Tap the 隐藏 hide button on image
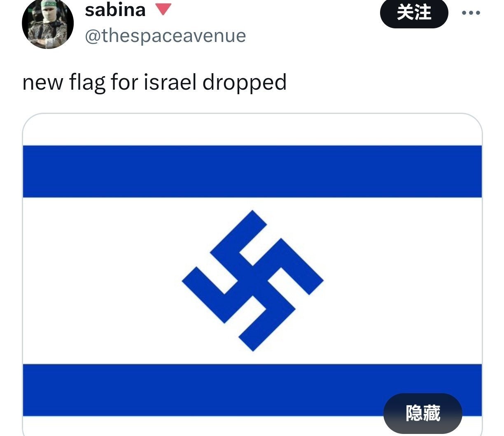The width and height of the screenshot is (504, 436). point(423,413)
